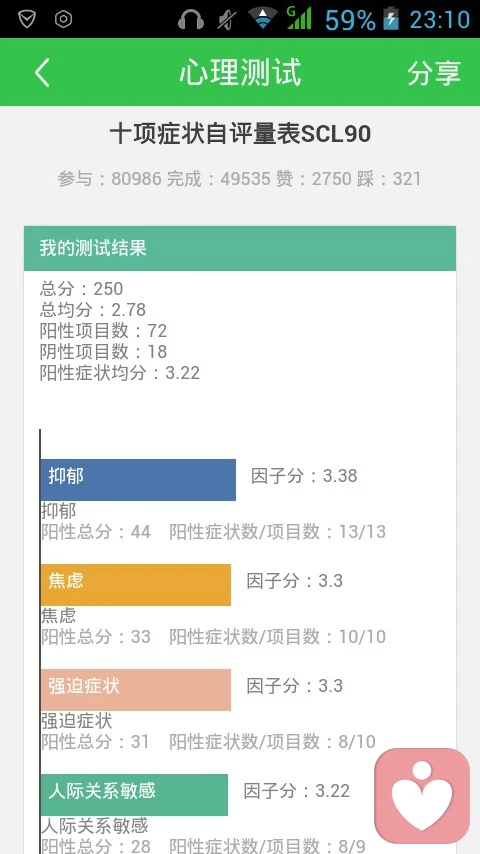Tap the peach 强迫症状 bar
This screenshot has width=480, height=854.
tap(136, 690)
